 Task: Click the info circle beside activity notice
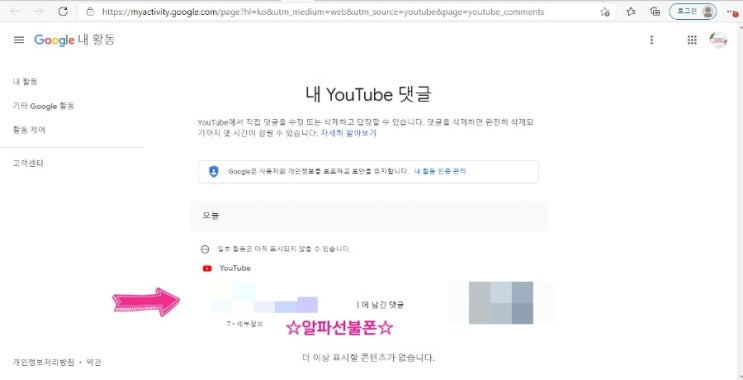tap(205, 249)
